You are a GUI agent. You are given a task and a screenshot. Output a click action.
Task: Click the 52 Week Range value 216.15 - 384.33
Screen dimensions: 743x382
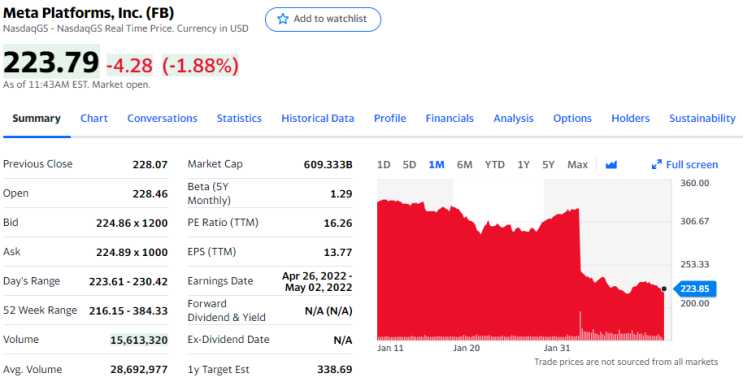[128, 311]
